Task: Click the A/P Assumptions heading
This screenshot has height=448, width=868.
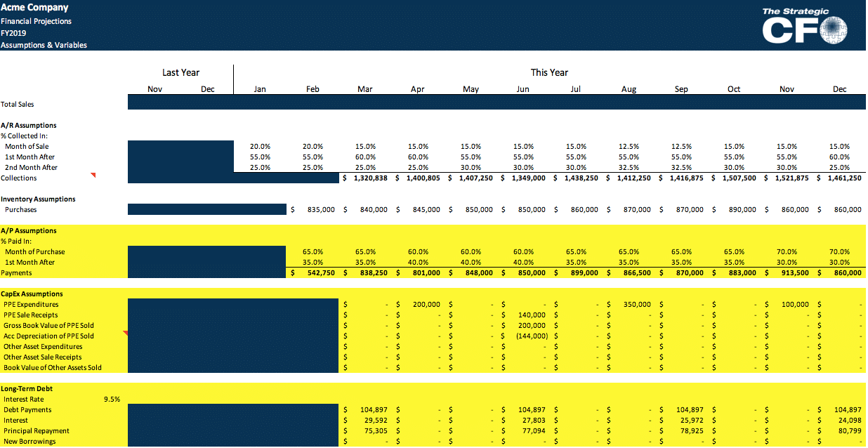Action: tap(29, 230)
